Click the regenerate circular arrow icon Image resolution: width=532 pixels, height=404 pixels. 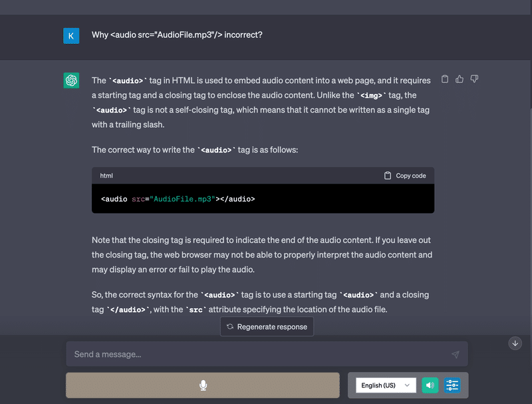(x=230, y=327)
